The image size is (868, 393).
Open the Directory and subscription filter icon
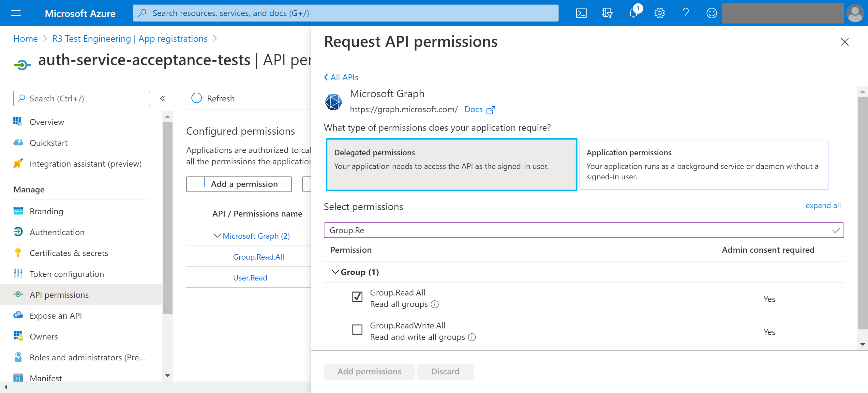(x=607, y=13)
